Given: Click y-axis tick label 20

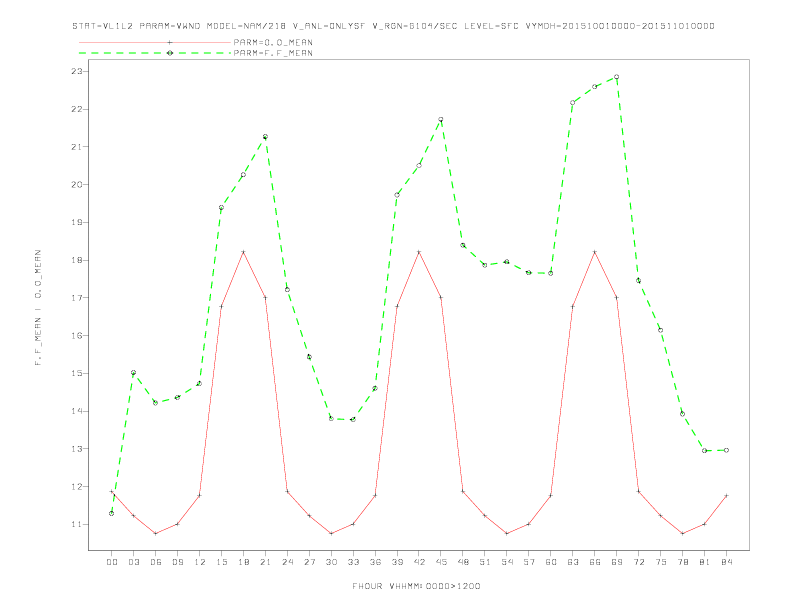Looking at the screenshot, I should pos(76,184).
